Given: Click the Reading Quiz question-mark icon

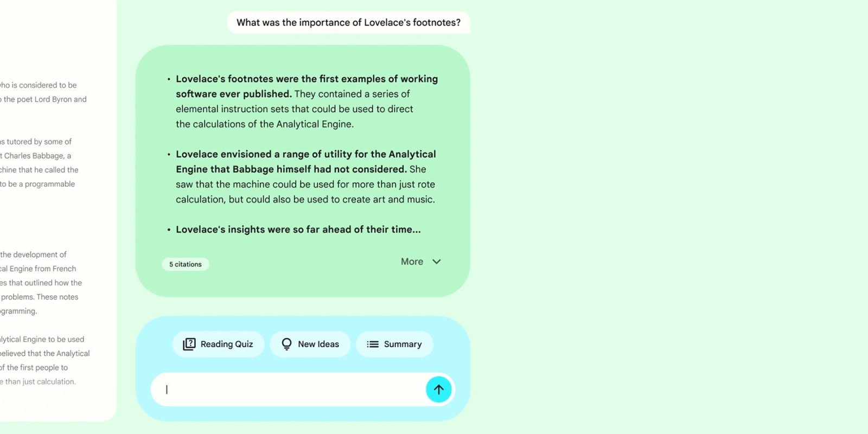Looking at the screenshot, I should [189, 344].
